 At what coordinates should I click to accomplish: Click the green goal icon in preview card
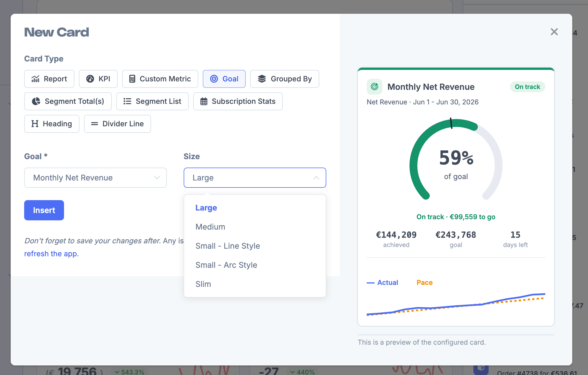coord(375,87)
